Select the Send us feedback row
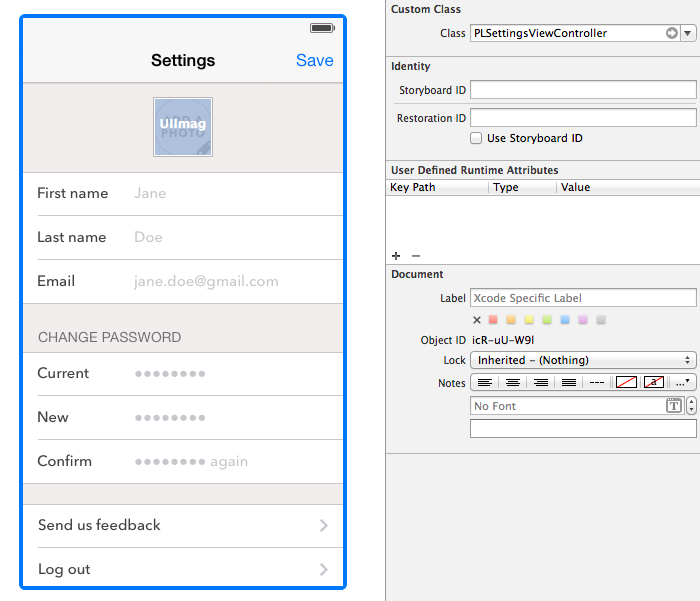 click(x=183, y=525)
